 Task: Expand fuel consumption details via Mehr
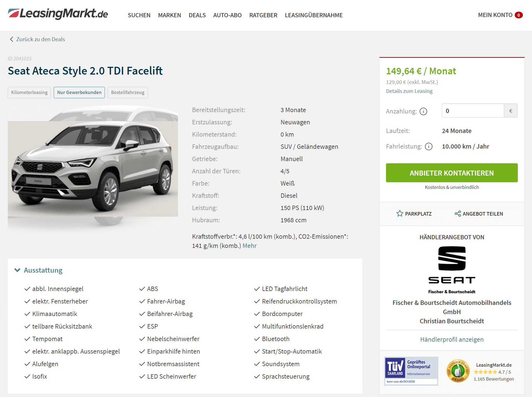pyautogui.click(x=249, y=246)
